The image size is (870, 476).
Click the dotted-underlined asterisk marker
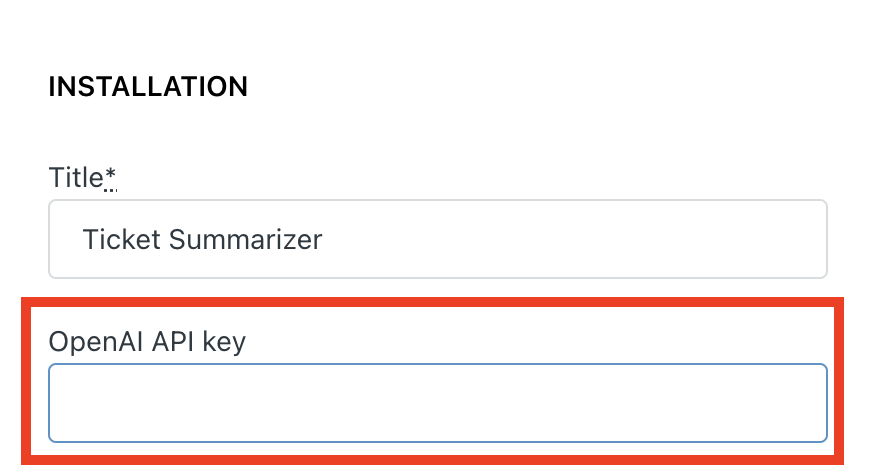(110, 178)
